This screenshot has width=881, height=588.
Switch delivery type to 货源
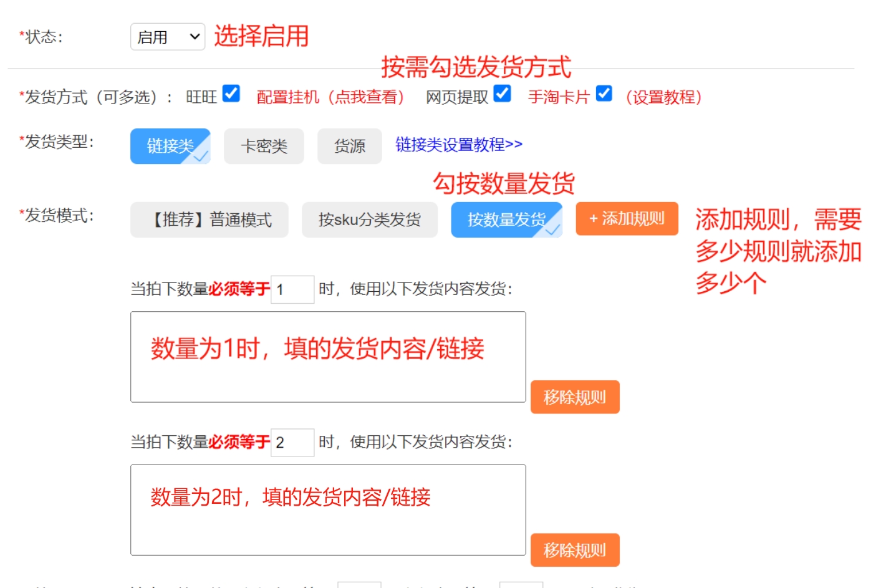(x=349, y=146)
